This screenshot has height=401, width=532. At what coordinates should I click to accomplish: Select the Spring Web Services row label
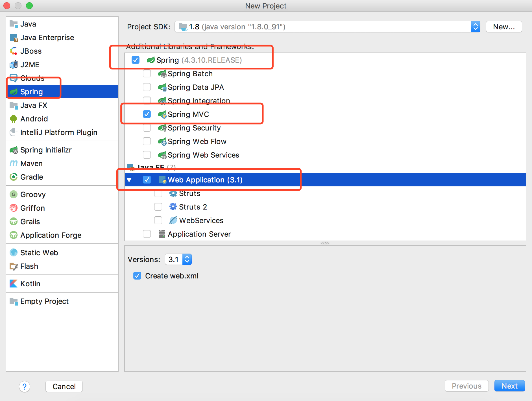point(203,155)
